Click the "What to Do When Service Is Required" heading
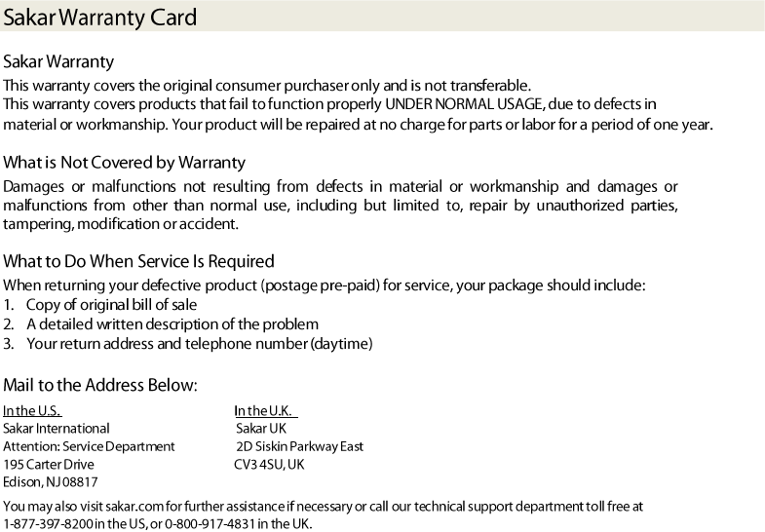 coord(139,261)
